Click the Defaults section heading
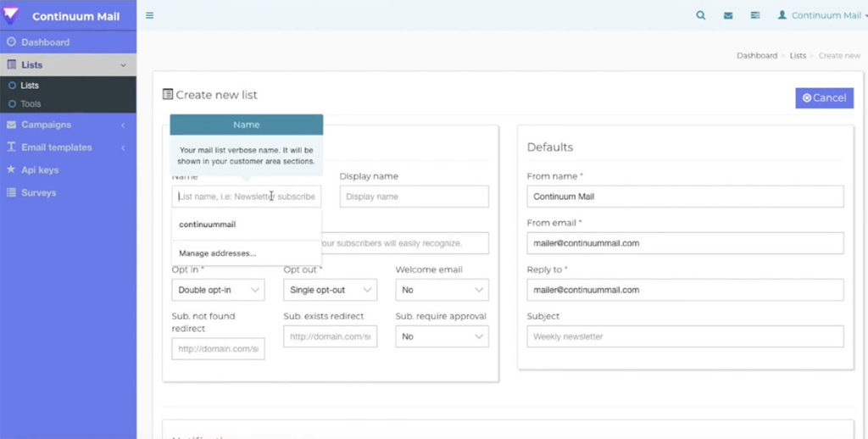The image size is (868, 439). click(x=549, y=147)
